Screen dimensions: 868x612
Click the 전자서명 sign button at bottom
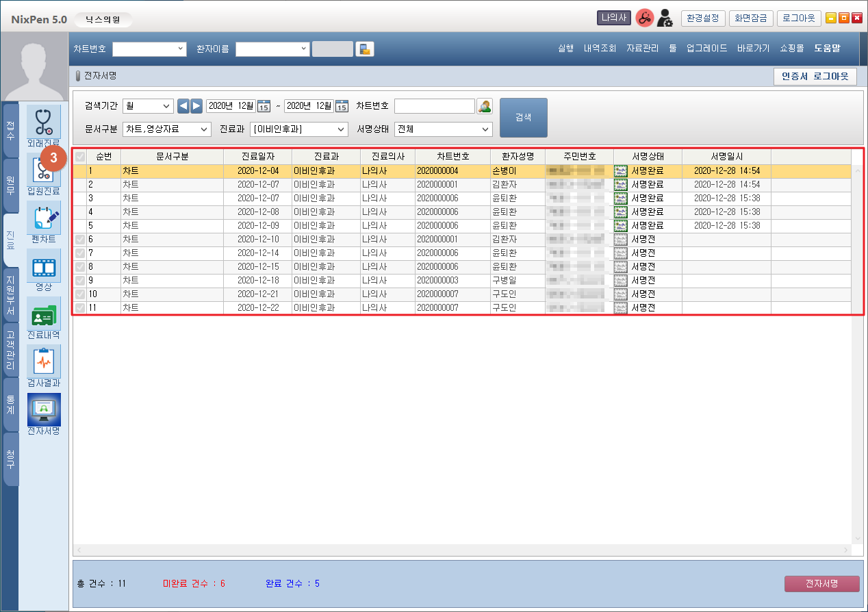821,584
